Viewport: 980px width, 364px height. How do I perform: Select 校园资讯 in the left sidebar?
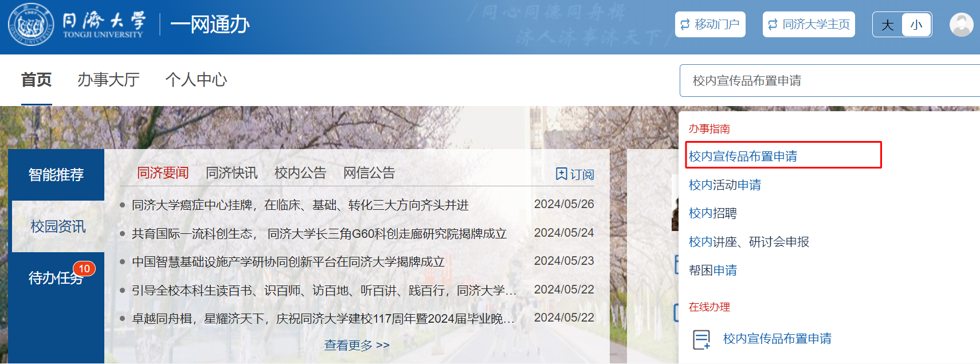coord(58,226)
